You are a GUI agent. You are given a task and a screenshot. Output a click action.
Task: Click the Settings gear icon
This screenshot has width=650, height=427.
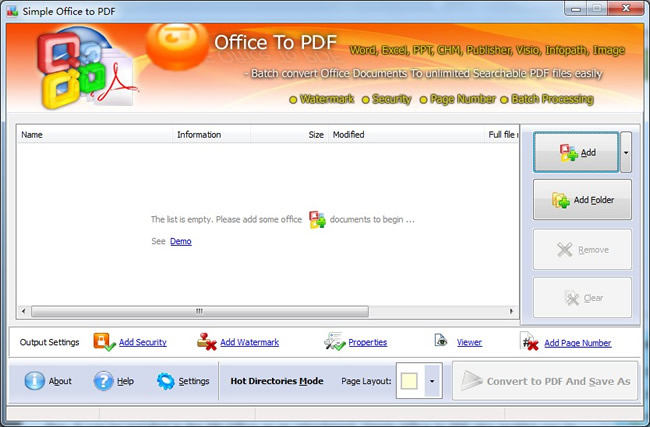tap(166, 381)
